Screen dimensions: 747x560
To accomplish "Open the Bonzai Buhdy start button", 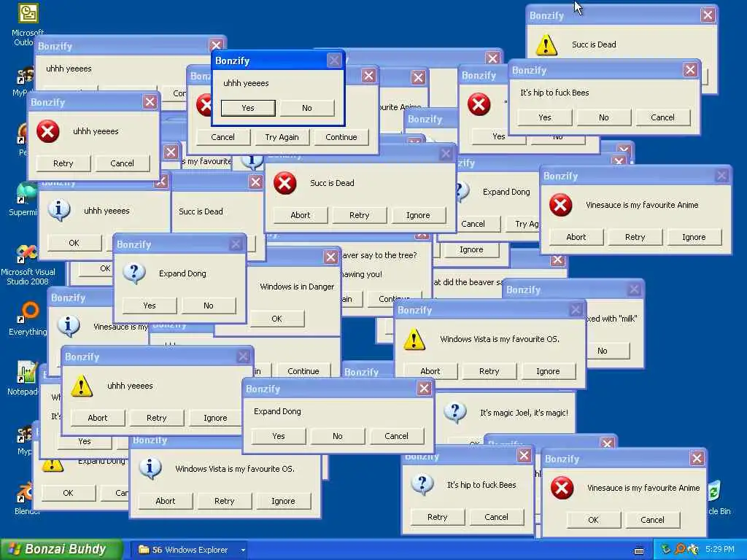I will click(61, 550).
